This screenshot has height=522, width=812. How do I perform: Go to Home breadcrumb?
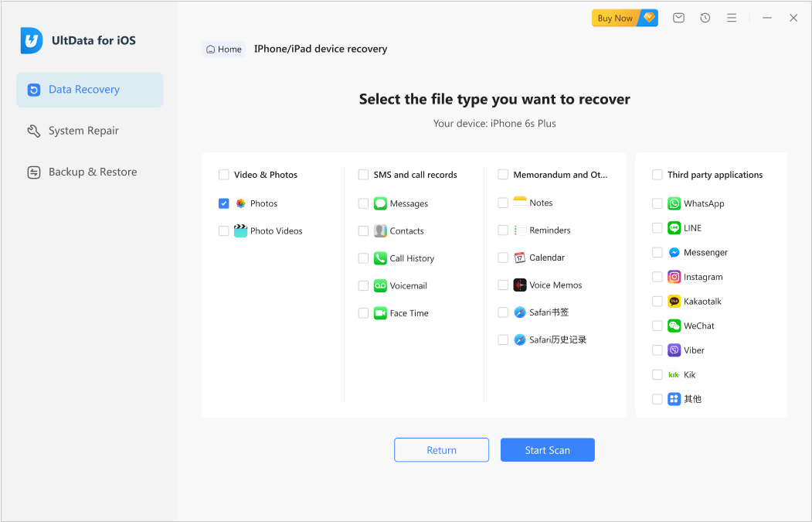pos(224,49)
